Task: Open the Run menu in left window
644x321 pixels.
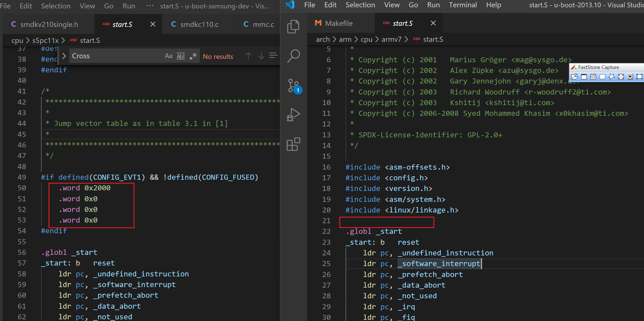Action: (129, 6)
